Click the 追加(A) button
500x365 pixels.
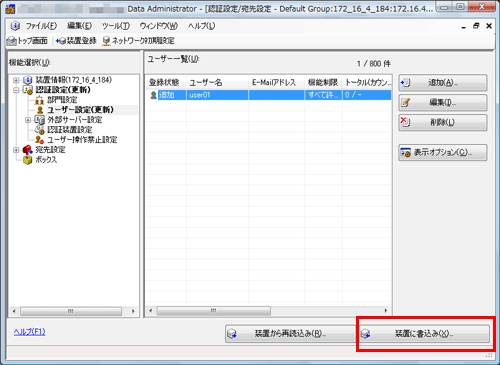point(443,83)
